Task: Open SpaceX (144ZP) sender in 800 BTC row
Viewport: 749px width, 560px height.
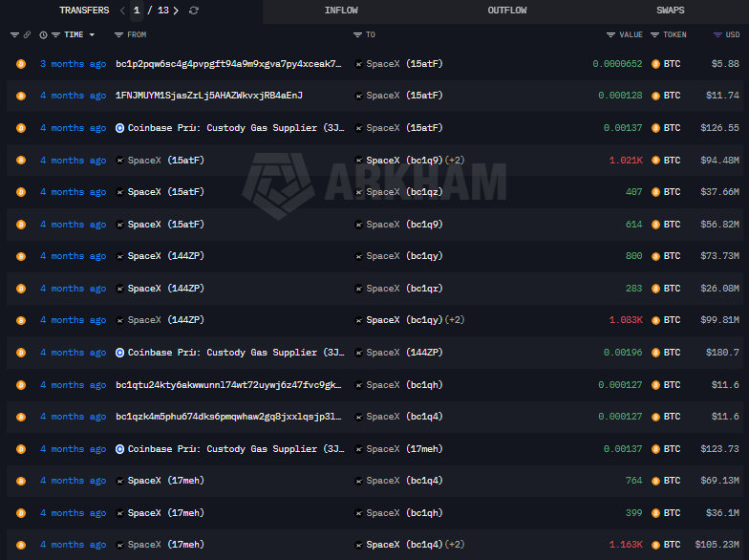Action: [159, 256]
